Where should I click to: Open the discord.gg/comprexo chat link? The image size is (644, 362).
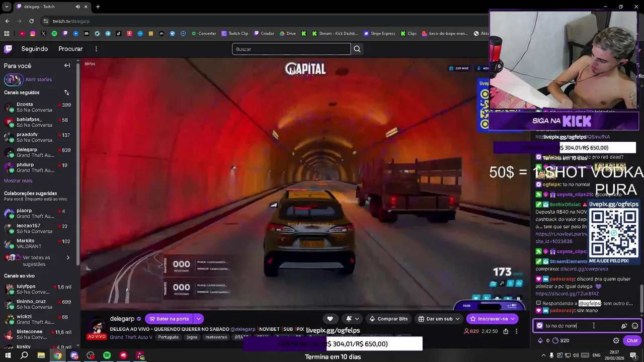[x=584, y=269]
